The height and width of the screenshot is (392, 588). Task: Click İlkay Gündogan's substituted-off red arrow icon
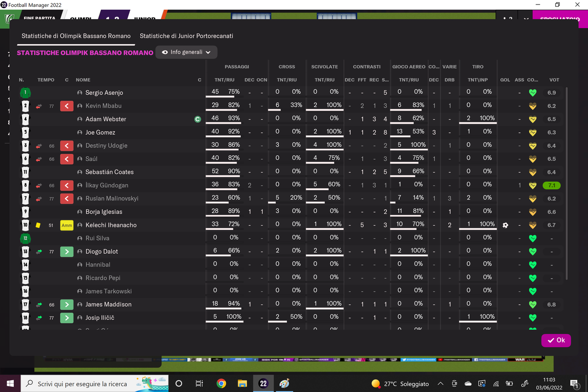coord(67,185)
